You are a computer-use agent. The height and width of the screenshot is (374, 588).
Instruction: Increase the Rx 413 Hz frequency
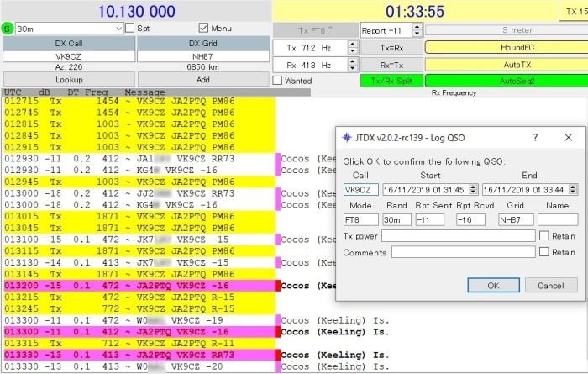coord(352,61)
